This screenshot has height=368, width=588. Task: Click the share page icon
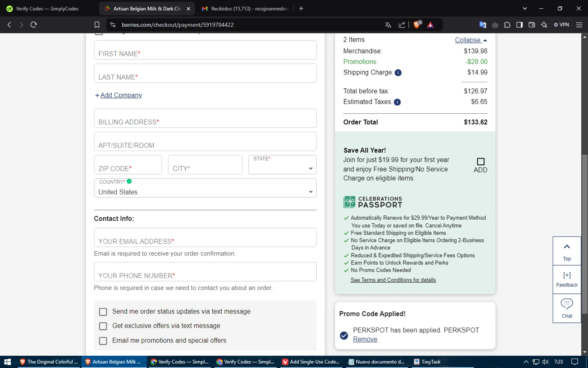(x=402, y=25)
